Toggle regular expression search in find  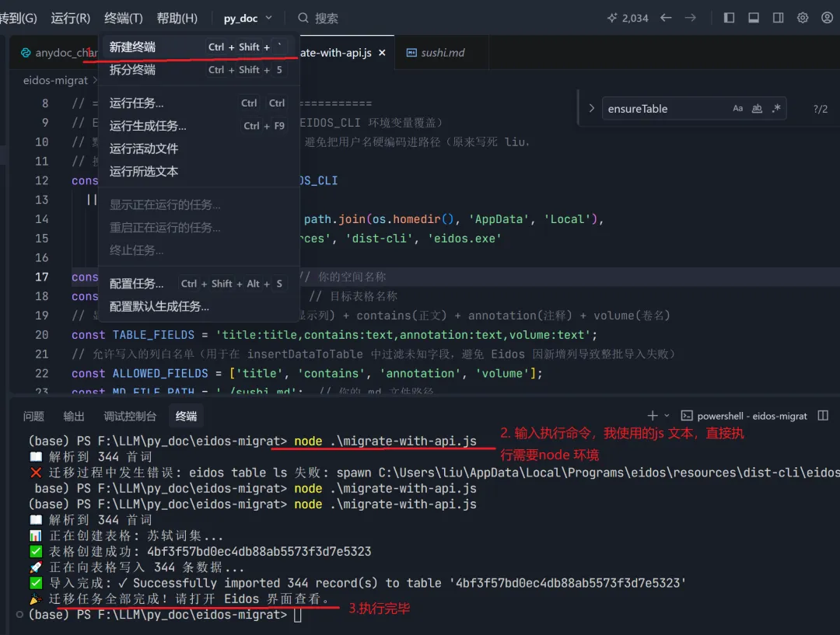776,108
